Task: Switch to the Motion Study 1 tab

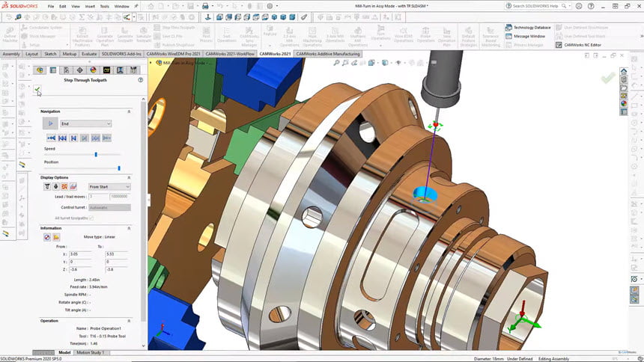Action: 90,352
